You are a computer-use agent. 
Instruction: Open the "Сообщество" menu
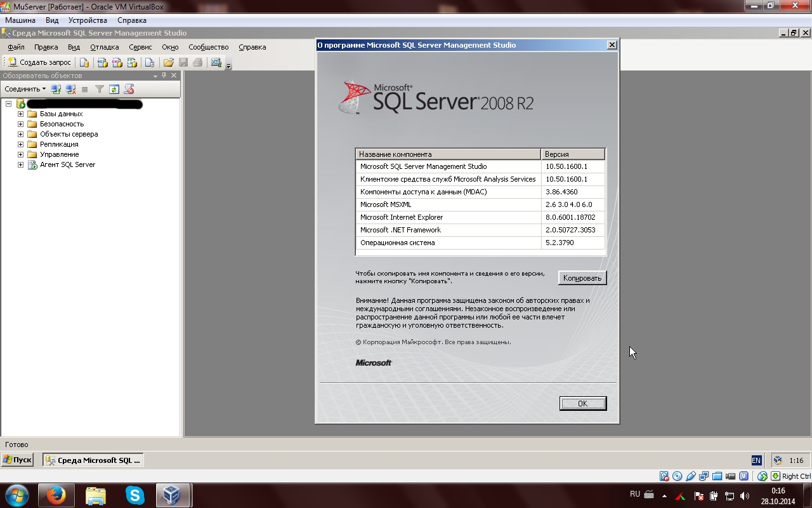click(208, 47)
